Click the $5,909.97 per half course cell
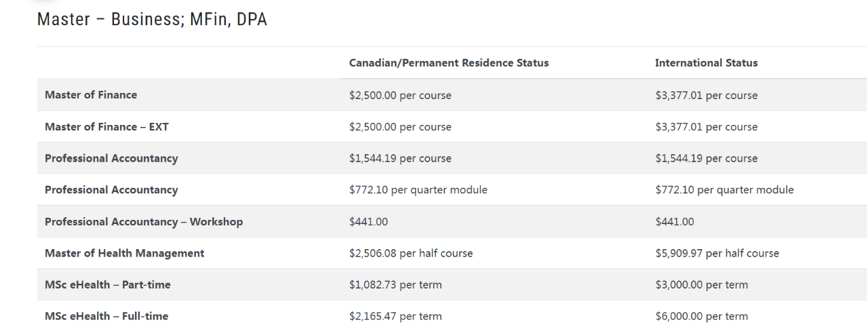The width and height of the screenshot is (868, 336). [x=717, y=253]
